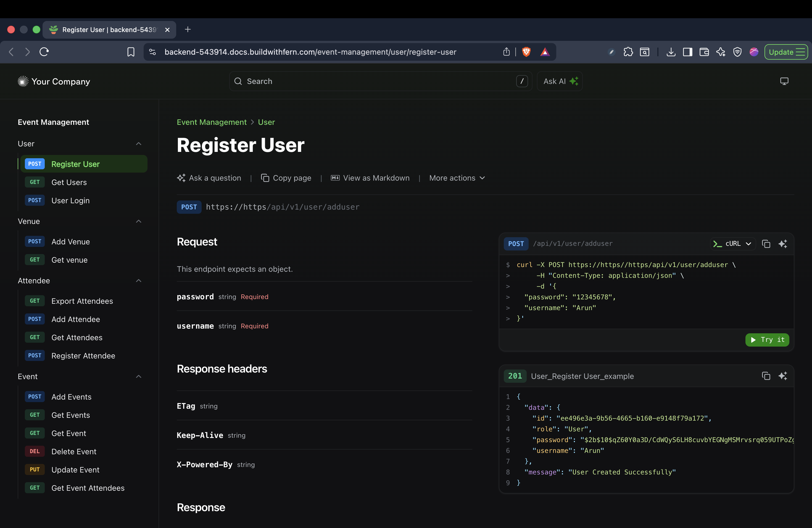Toggle the theme via monitor icon
This screenshot has width=812, height=528.
[x=784, y=81]
